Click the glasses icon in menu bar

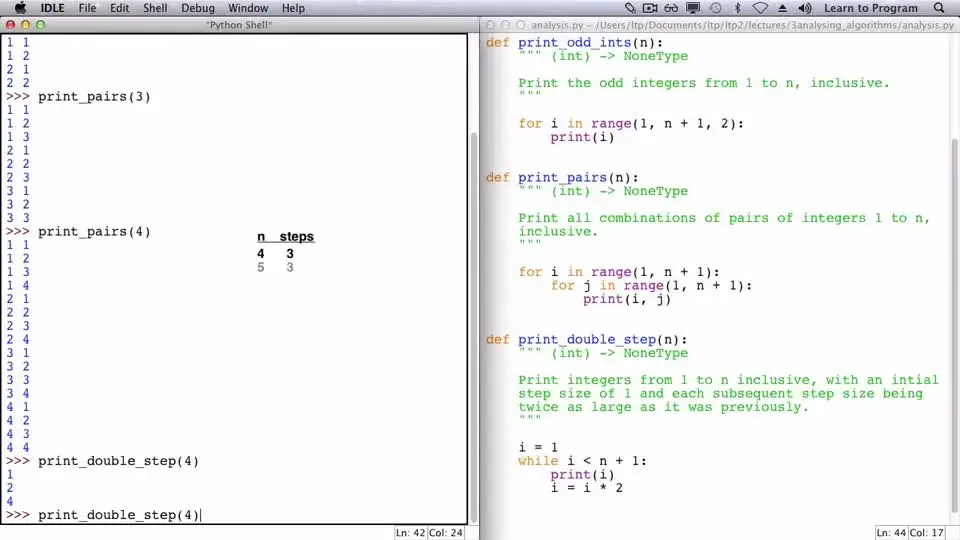pyautogui.click(x=671, y=8)
